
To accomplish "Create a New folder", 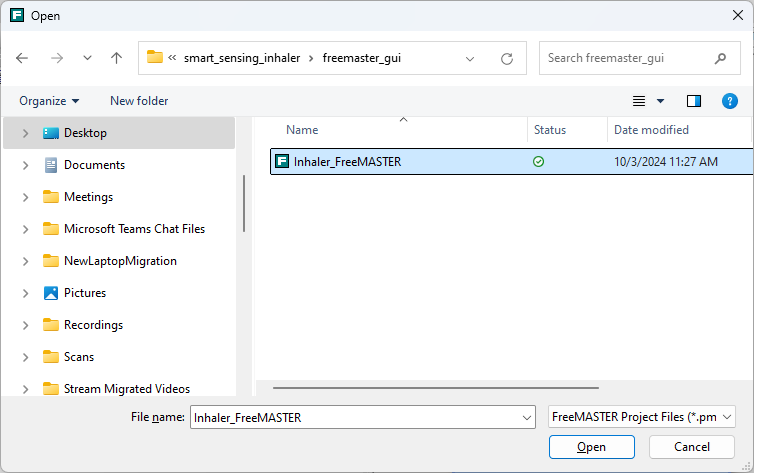I will [139, 101].
